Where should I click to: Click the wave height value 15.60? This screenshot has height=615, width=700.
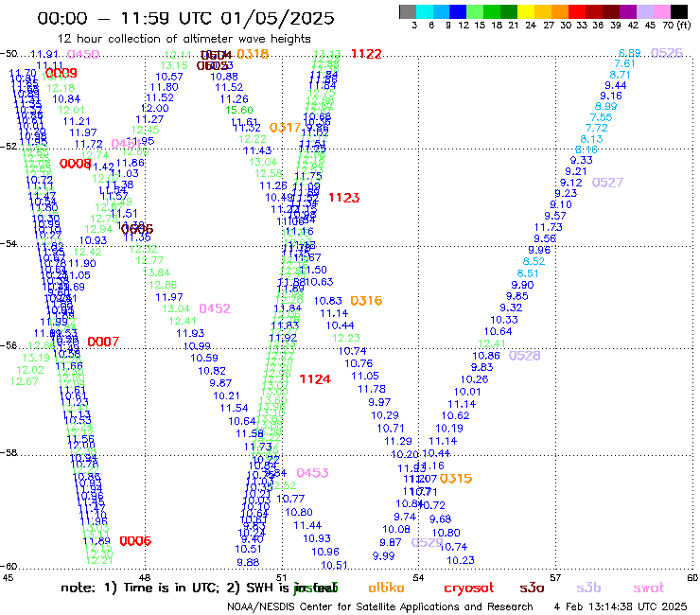coord(239,110)
